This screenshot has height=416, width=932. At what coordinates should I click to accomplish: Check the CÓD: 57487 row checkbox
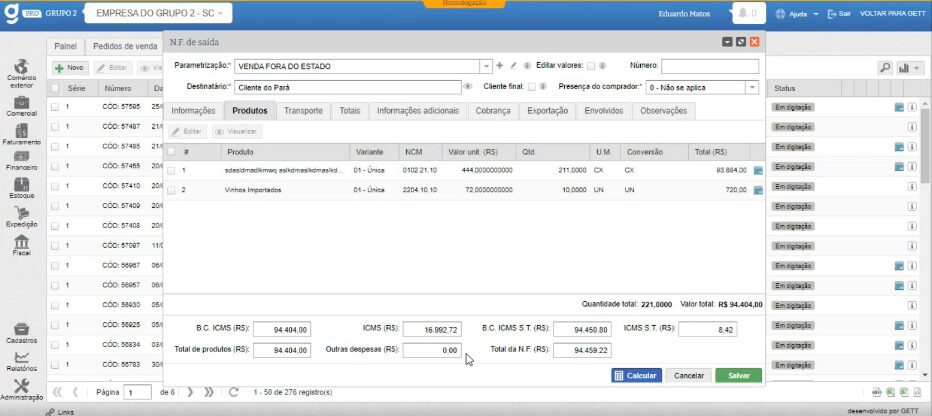tap(55, 127)
